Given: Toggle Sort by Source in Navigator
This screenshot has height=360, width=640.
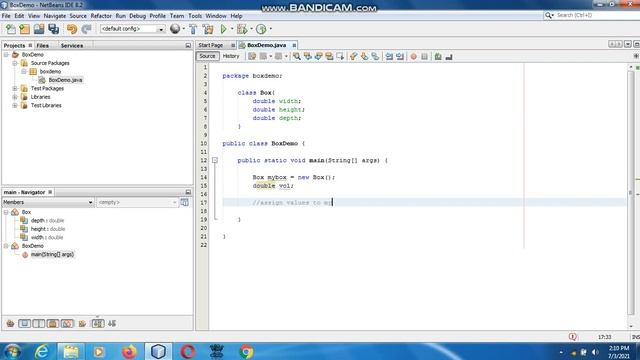Looking at the screenshot, I should (112, 324).
